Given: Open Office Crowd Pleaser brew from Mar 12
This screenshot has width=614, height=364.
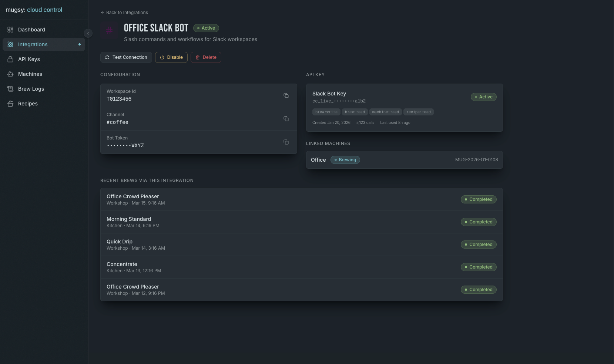Looking at the screenshot, I should pyautogui.click(x=301, y=290).
